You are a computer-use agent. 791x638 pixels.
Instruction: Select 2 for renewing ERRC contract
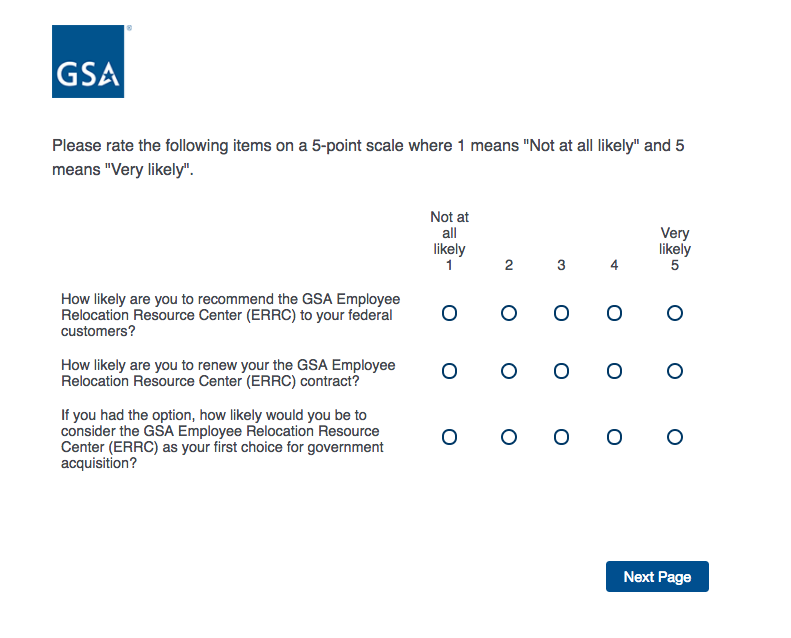509,371
